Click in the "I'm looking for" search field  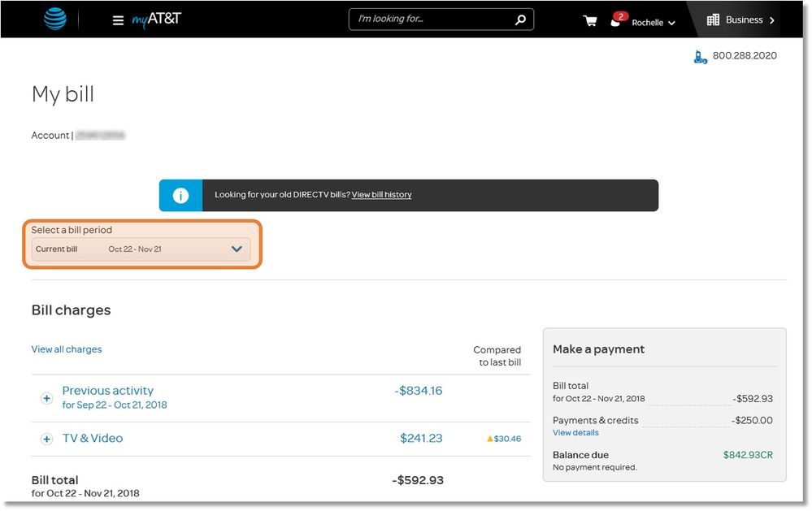tap(431, 19)
